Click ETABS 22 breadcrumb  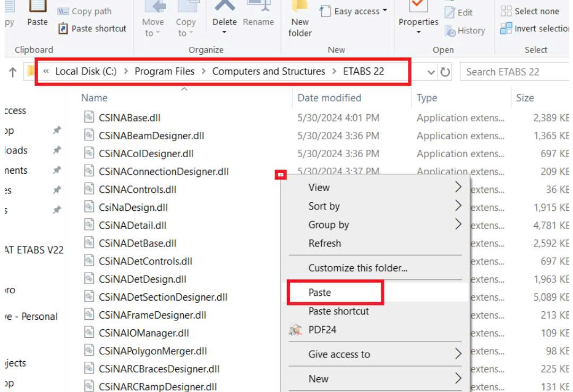364,71
